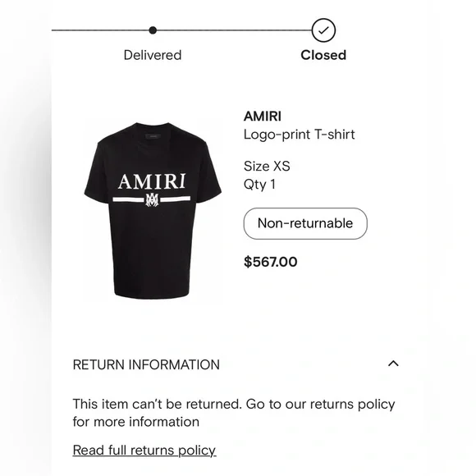Click the neck label on the T-shirt
The image size is (476, 476).
(x=153, y=136)
